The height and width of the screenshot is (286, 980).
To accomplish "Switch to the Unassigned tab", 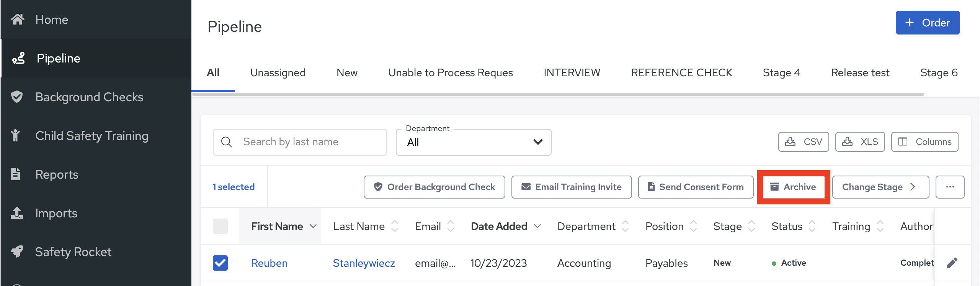I will 278,72.
